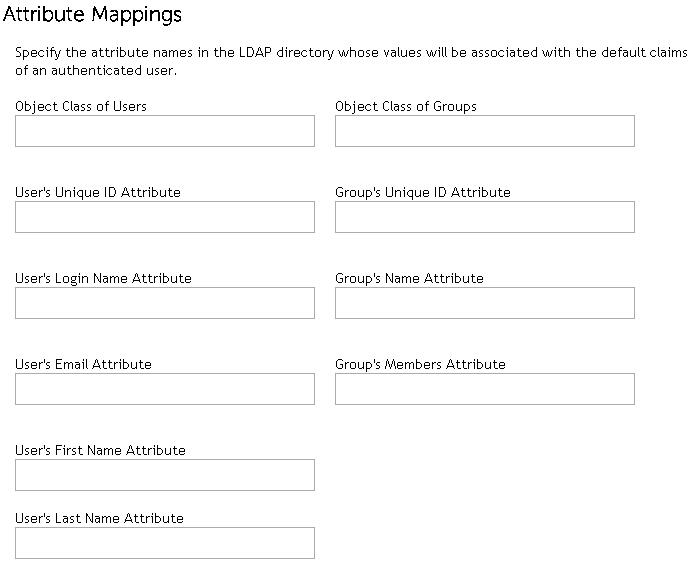Click the "Object Class of Groups" label text
690x563 pixels.
406,106
